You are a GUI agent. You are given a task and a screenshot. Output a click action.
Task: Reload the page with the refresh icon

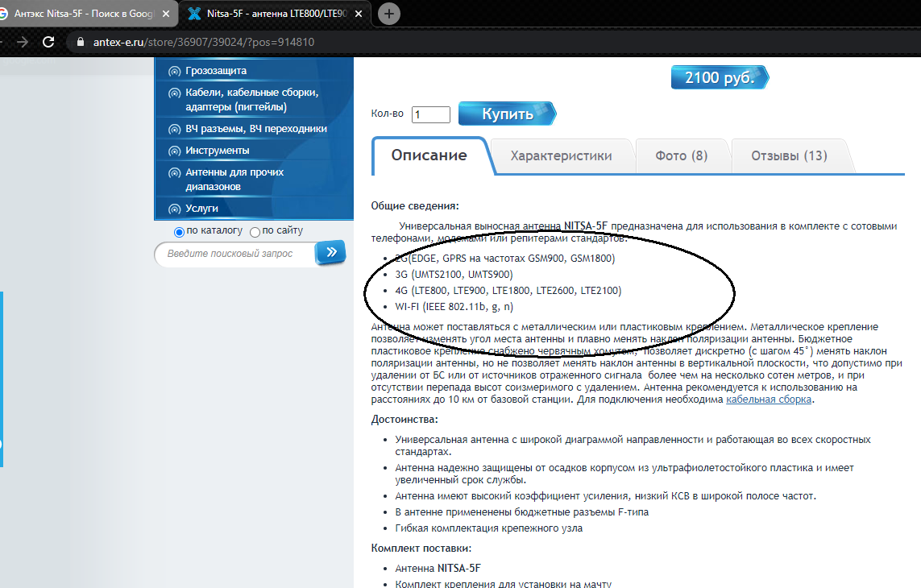pyautogui.click(x=49, y=42)
